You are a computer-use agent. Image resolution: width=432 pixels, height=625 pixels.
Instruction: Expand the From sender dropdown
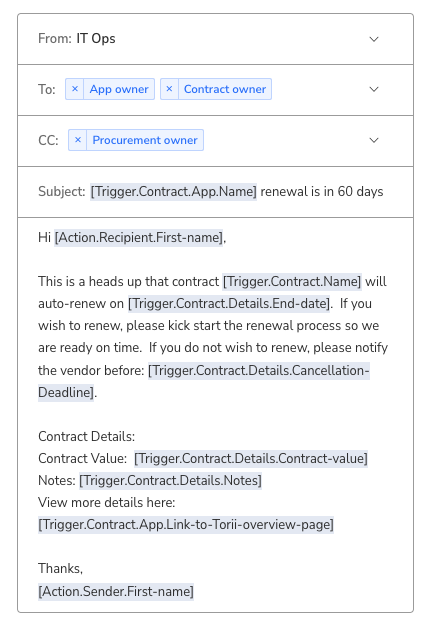pyautogui.click(x=374, y=39)
